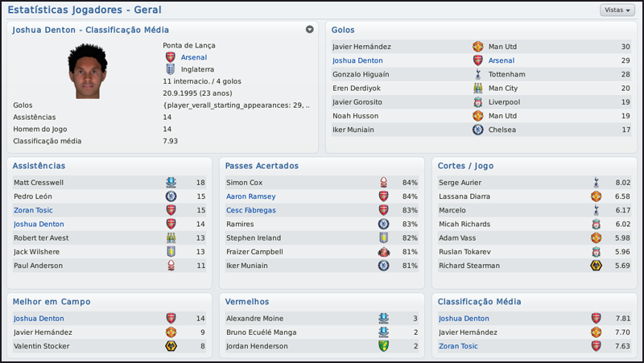Expand the Joshua Denton panel options arrow
Screen dimensions: 644x363
310,30
